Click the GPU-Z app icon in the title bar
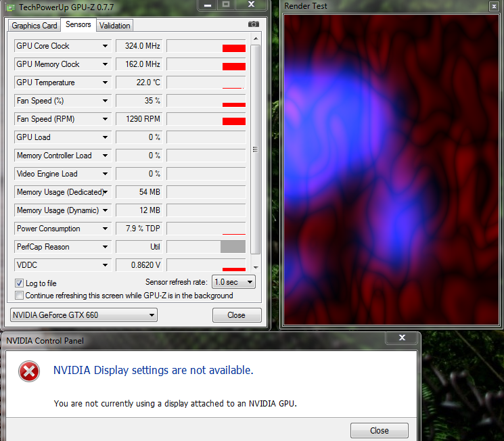 click(x=10, y=7)
